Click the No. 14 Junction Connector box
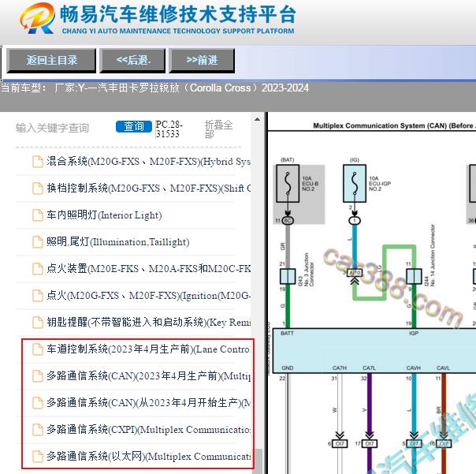 [414, 276]
